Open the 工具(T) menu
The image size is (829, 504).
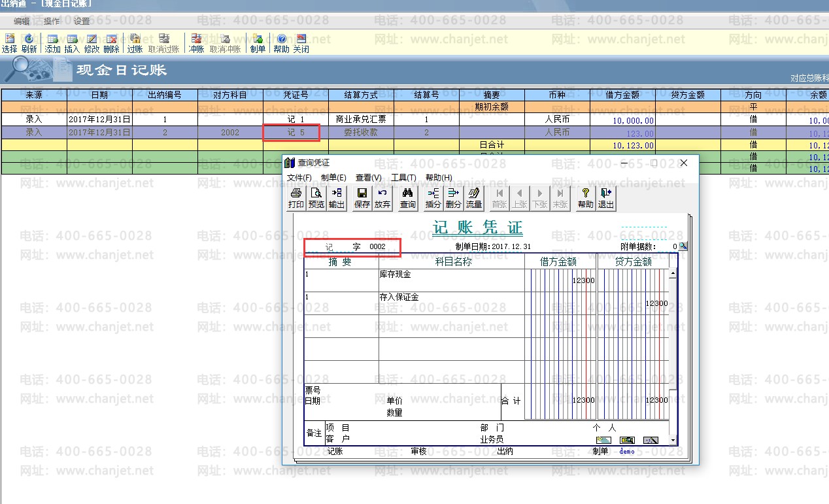coord(403,178)
